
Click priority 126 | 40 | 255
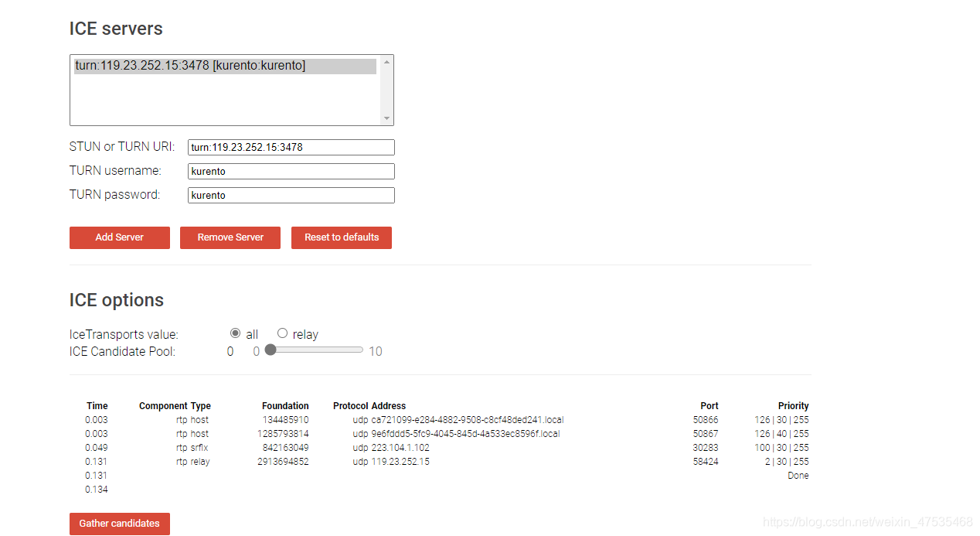[x=782, y=434]
